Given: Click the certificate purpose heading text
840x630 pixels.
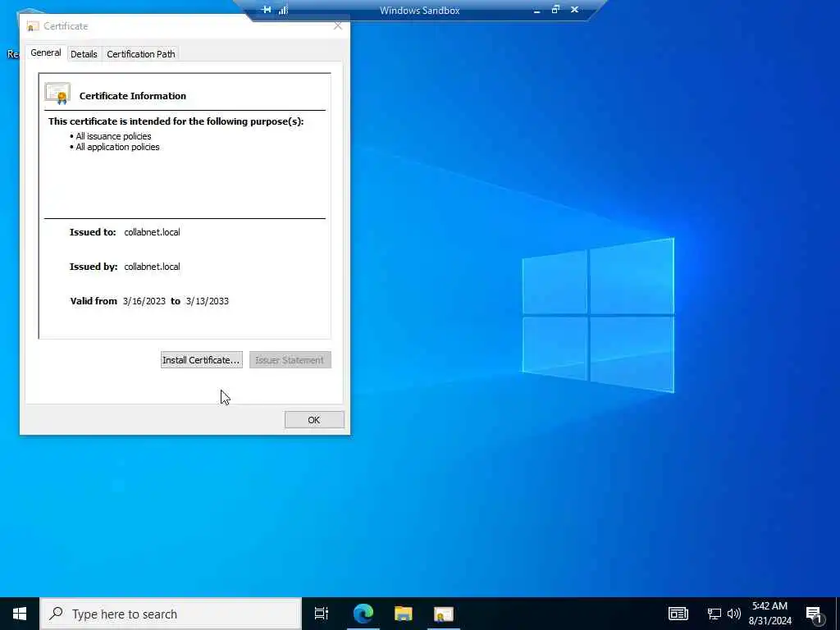Looking at the screenshot, I should [176, 121].
